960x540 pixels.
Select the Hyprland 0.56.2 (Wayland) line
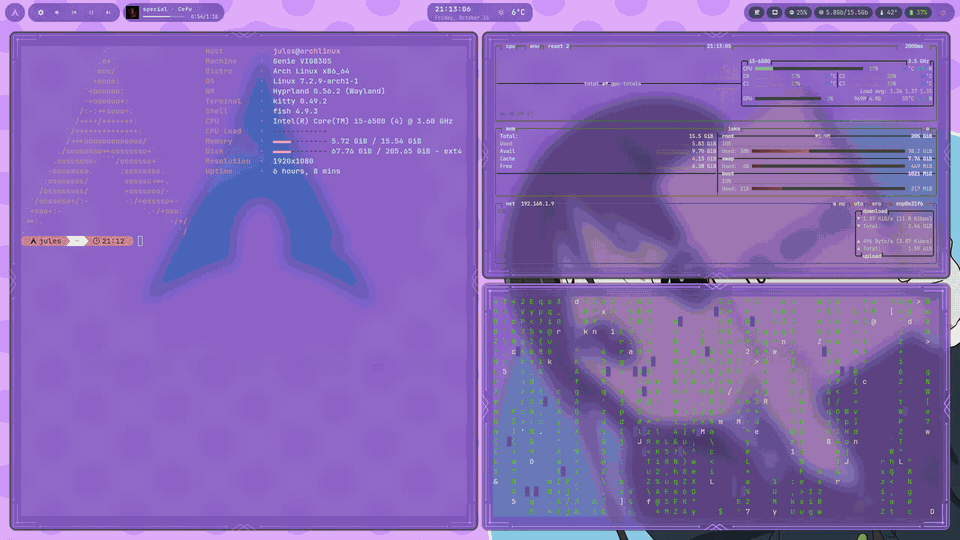(x=329, y=91)
